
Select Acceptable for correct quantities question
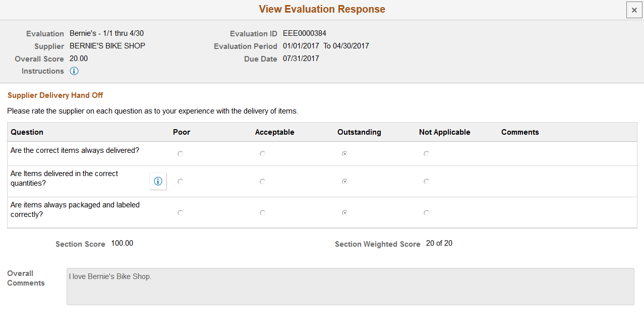[x=262, y=181]
